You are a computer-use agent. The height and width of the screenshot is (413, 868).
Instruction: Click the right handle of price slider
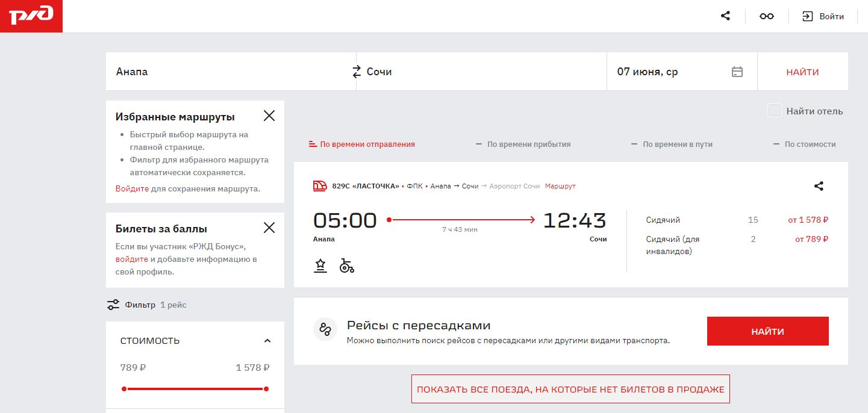point(266,389)
